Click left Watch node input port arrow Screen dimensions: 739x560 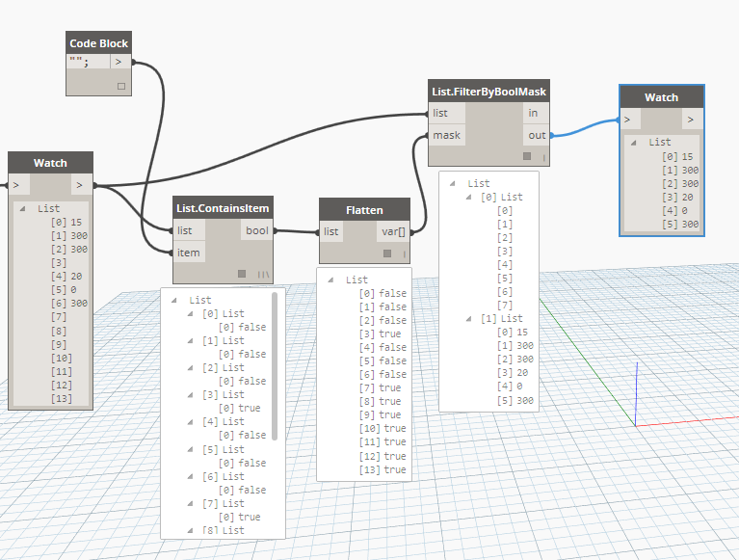[x=19, y=185]
